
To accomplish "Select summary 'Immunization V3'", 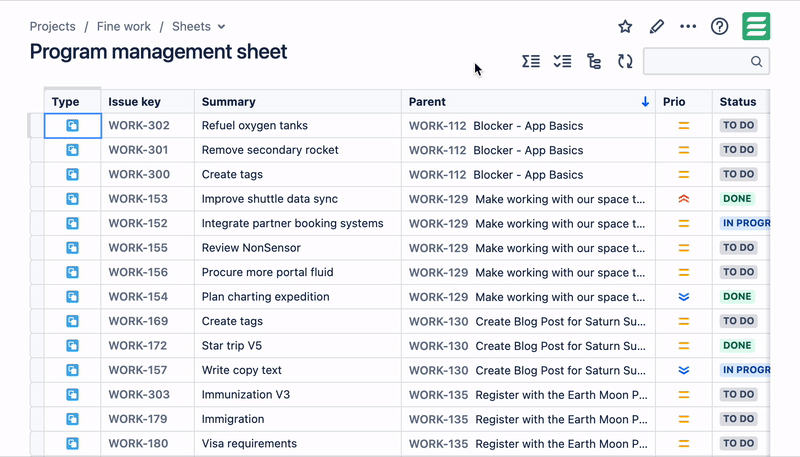I will (x=245, y=395).
